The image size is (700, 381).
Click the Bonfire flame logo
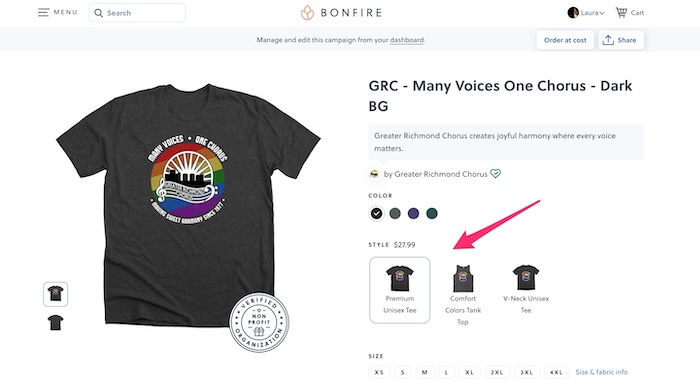point(307,13)
